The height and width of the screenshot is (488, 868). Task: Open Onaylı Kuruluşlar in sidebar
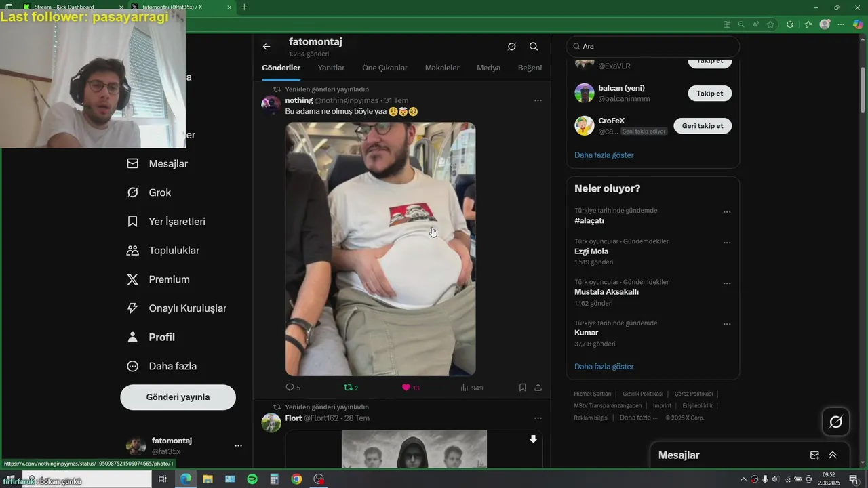click(176, 308)
